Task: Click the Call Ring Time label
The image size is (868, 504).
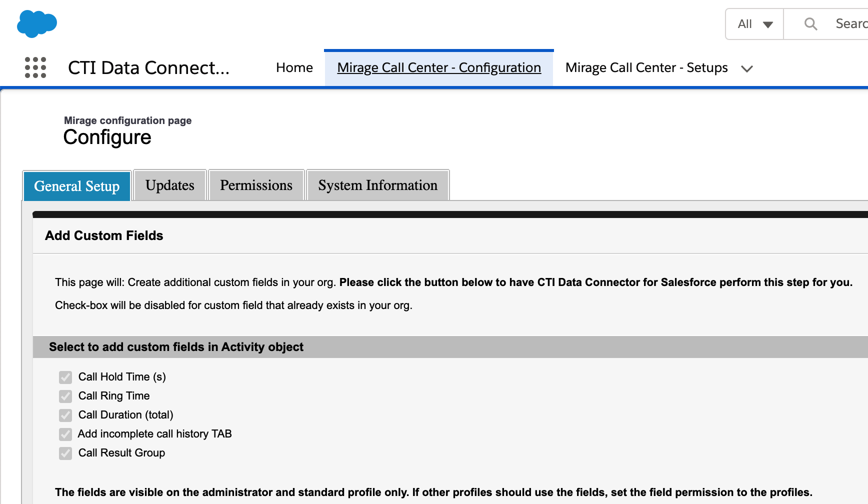Action: click(x=114, y=395)
